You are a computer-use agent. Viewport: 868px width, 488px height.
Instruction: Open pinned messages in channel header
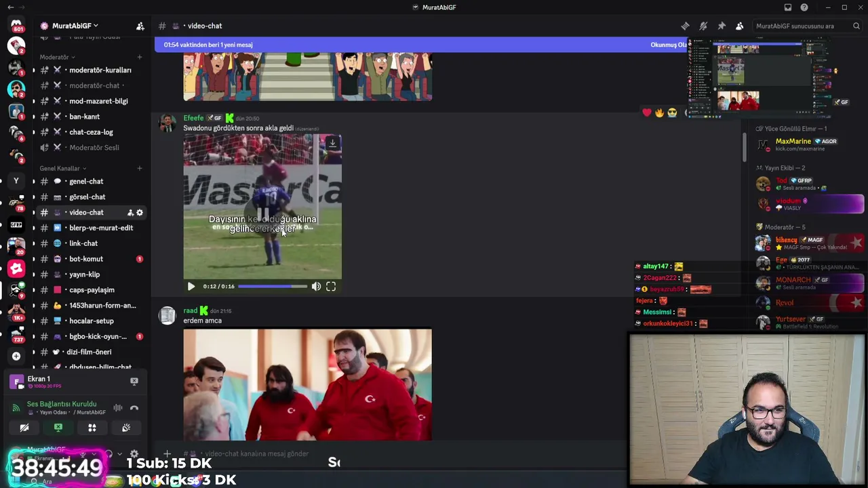point(722,26)
